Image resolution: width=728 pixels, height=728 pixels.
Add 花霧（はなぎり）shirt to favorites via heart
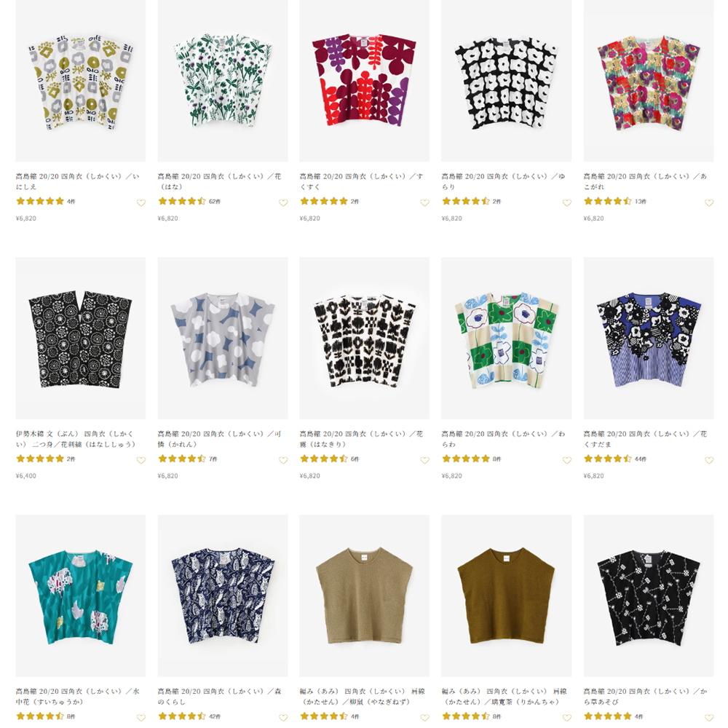click(424, 460)
